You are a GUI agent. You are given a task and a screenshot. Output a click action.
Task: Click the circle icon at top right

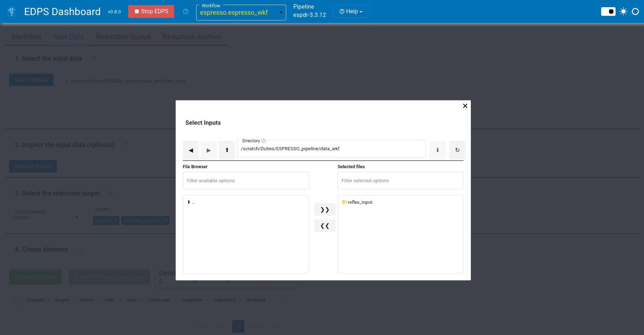pos(635,12)
